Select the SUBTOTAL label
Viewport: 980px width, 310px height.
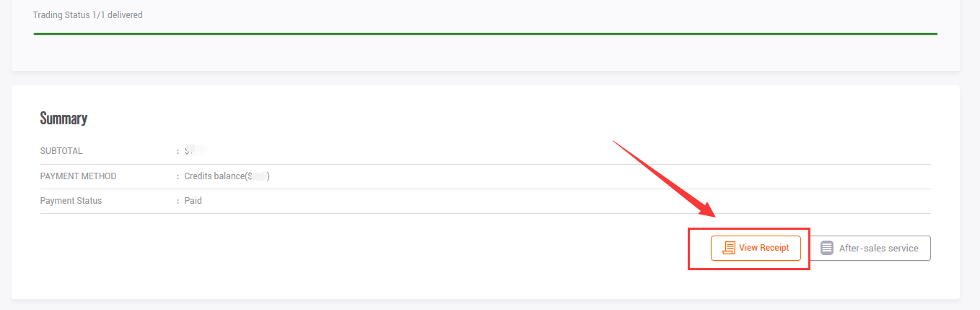coord(61,151)
